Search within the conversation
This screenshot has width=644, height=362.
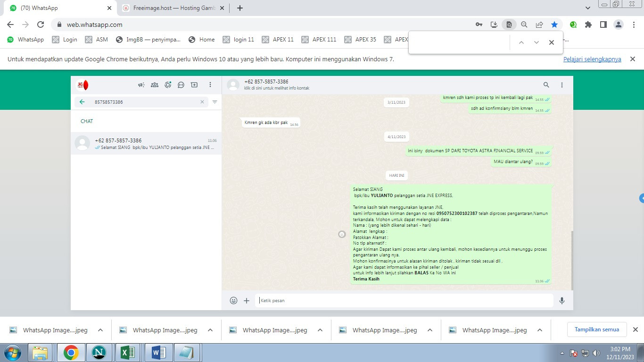point(546,85)
